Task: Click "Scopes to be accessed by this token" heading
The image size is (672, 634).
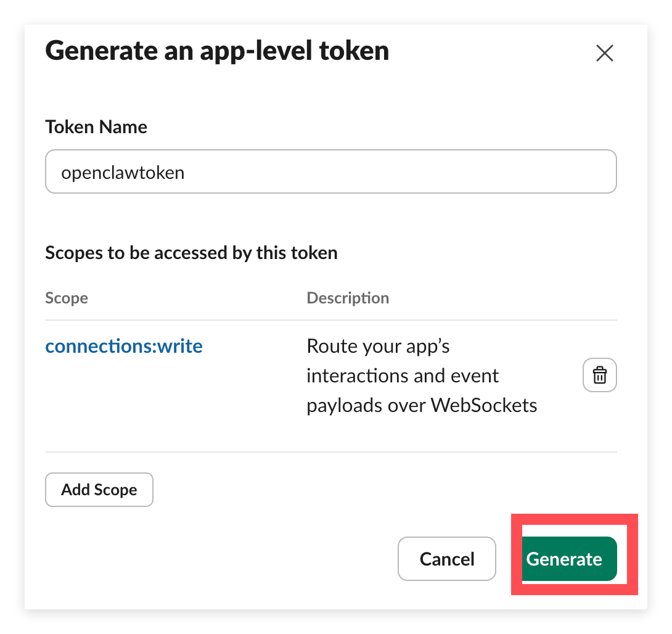Action: pyautogui.click(x=191, y=253)
